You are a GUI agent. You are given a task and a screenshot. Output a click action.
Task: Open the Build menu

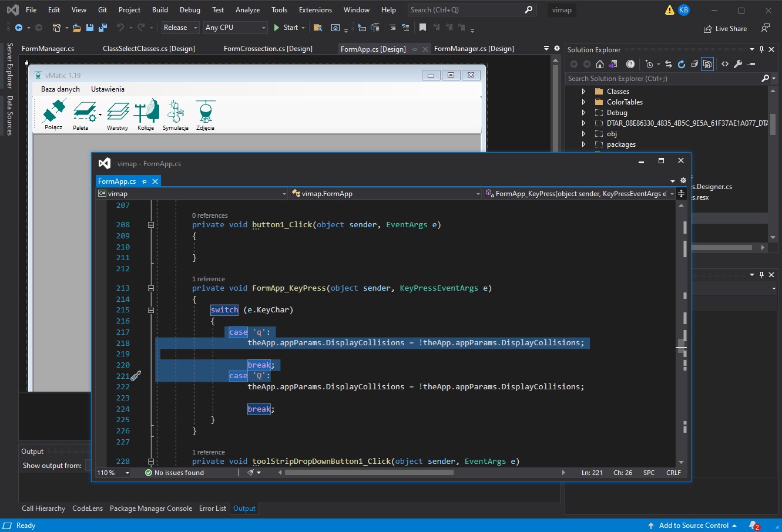coord(160,10)
